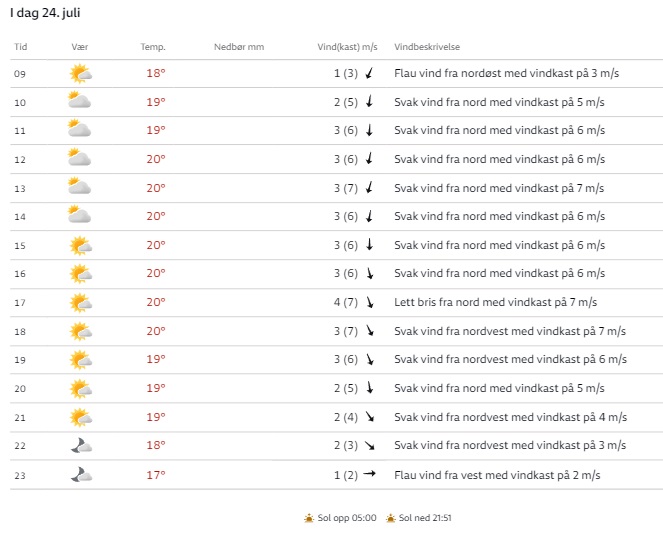Click the wind arrow for hour 23
The image size is (663, 535).
(x=369, y=474)
